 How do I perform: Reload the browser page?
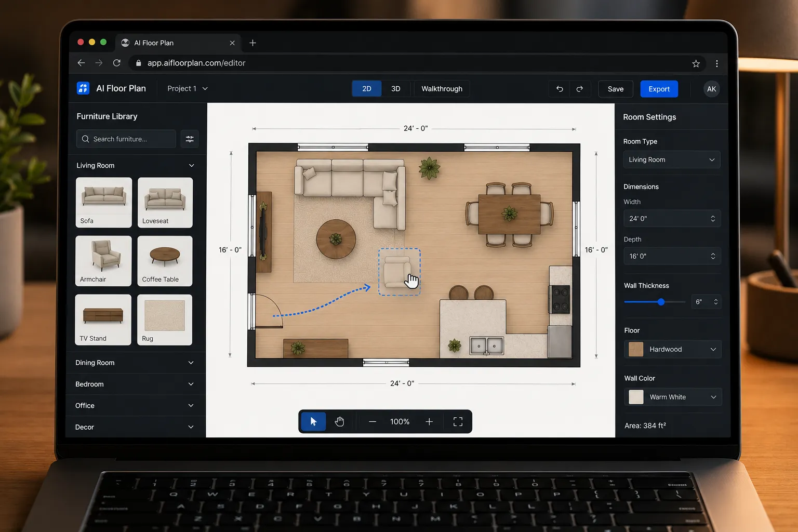(x=117, y=63)
